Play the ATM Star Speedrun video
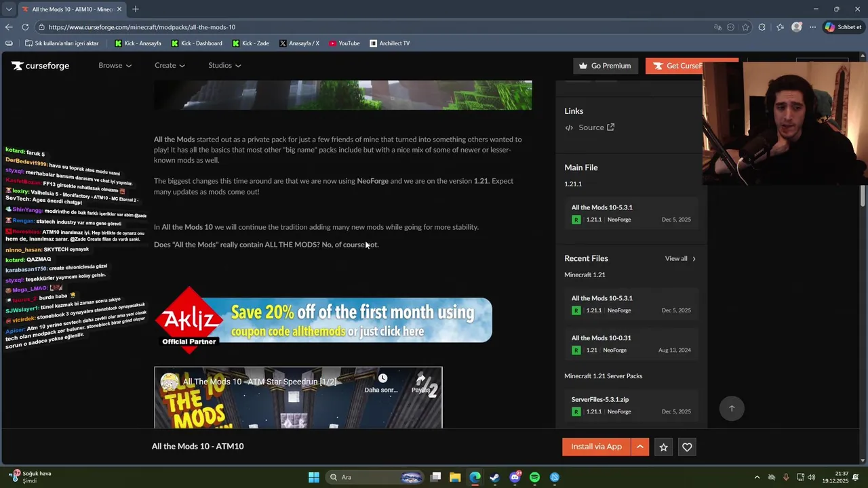868x488 pixels. coord(298,398)
